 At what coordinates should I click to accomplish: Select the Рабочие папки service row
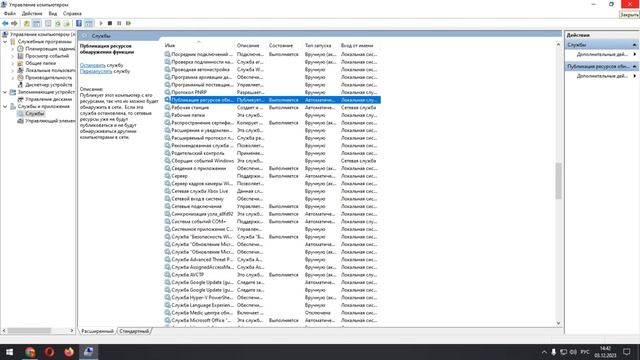click(272, 115)
